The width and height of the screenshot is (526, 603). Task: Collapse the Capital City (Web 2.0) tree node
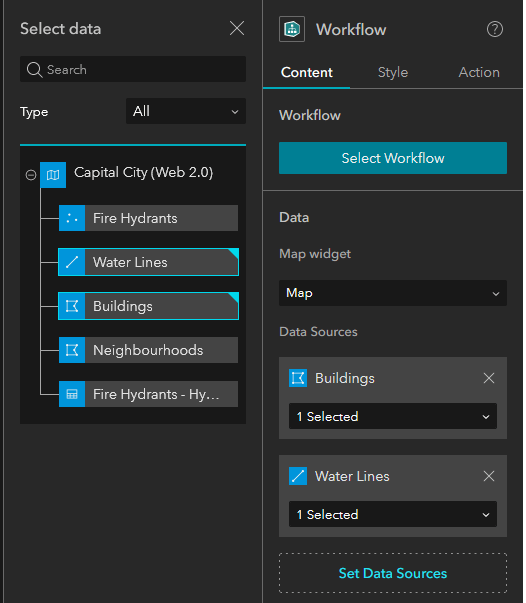(31, 175)
